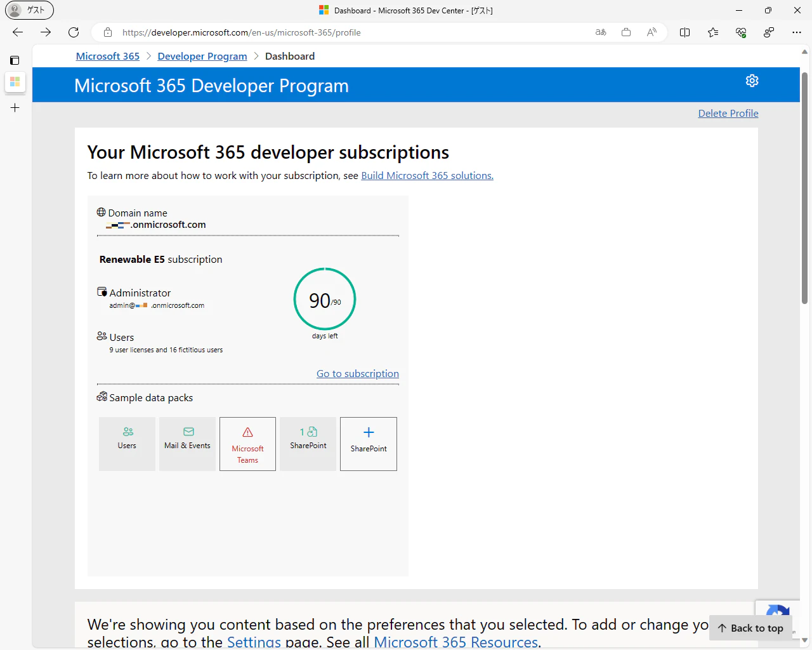Open the Microsoft 365 Resources link
This screenshot has height=650, width=812.
coord(455,642)
